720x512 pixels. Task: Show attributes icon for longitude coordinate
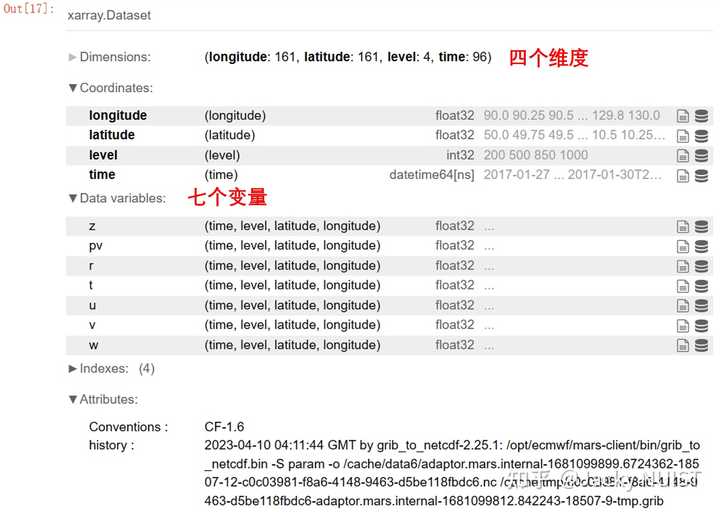(683, 116)
